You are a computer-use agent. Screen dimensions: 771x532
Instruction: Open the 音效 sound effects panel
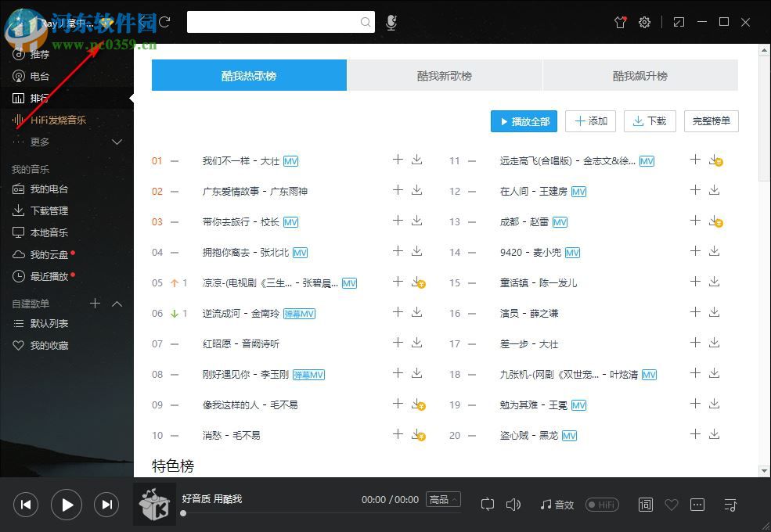[557, 505]
